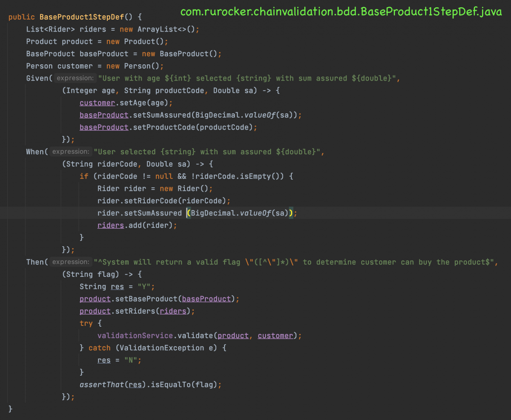Click the underlined riders field in riders.add
Image resolution: width=511 pixels, height=420 pixels.
[x=110, y=225]
